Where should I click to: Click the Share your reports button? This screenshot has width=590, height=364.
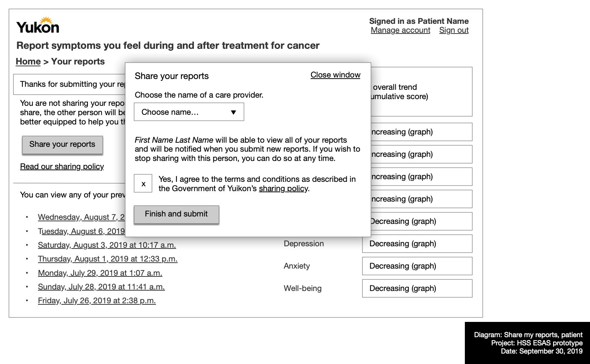tap(62, 145)
